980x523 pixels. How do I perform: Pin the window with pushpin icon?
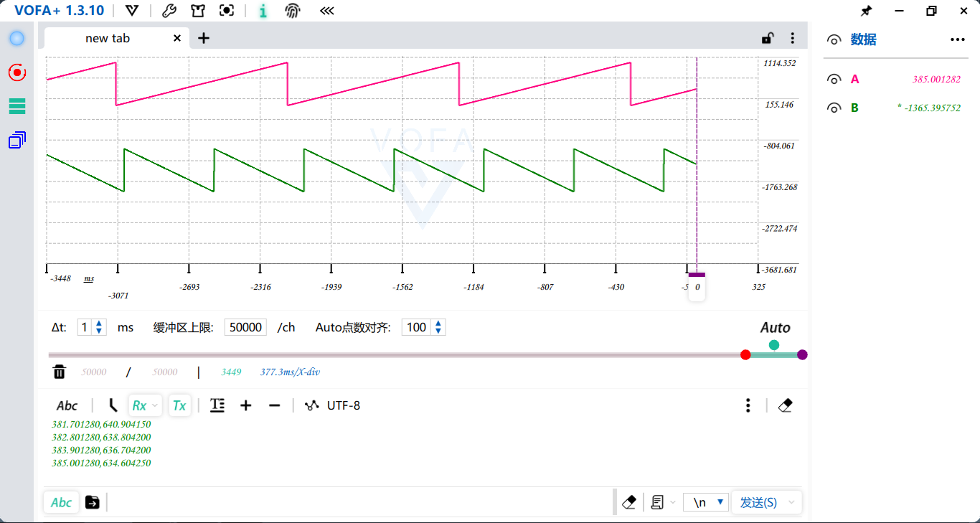(866, 11)
